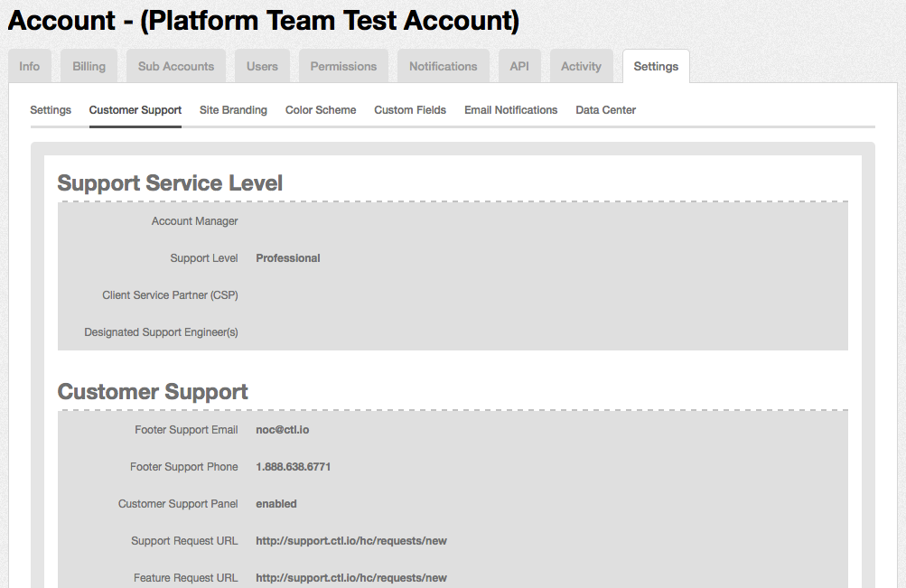Image resolution: width=906 pixels, height=588 pixels.
Task: Go to the general Settings subsection
Action: [50, 109]
